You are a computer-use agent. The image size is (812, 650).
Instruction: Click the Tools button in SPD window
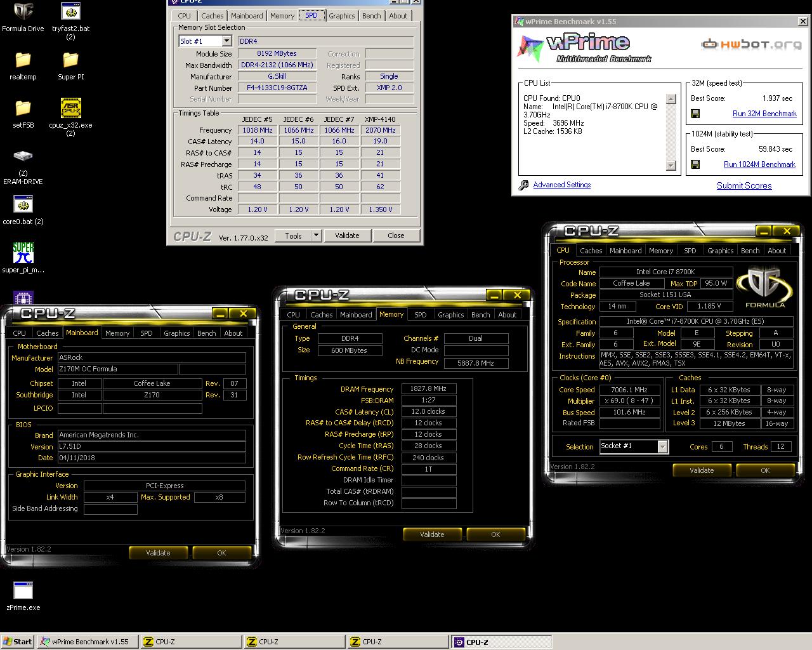[293, 235]
